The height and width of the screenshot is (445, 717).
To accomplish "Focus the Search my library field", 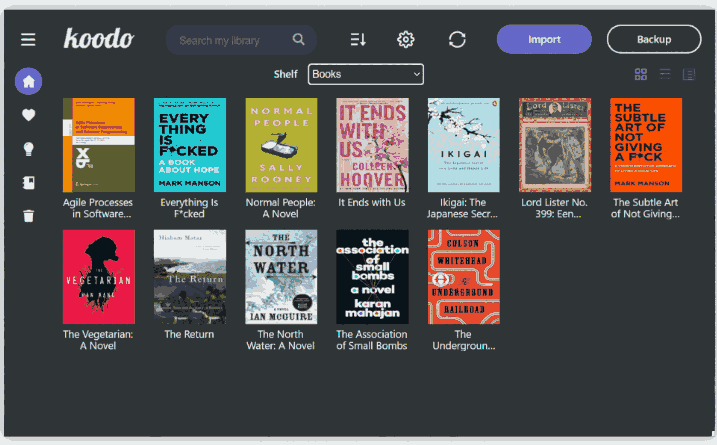I will 241,40.
